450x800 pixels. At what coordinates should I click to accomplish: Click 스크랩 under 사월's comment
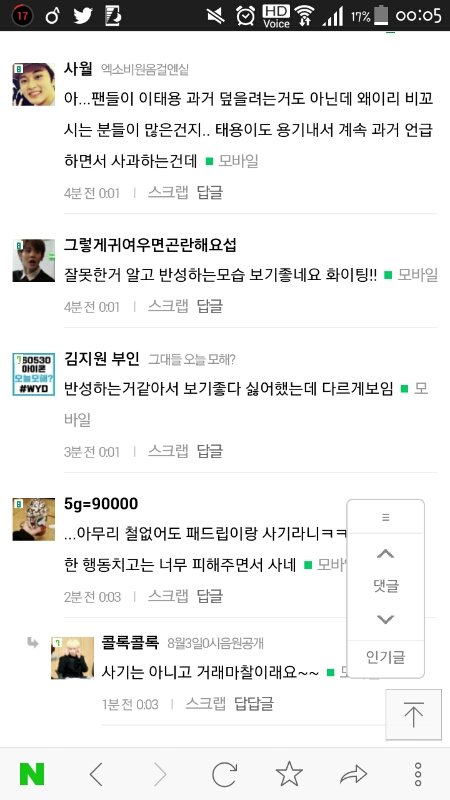(168, 192)
